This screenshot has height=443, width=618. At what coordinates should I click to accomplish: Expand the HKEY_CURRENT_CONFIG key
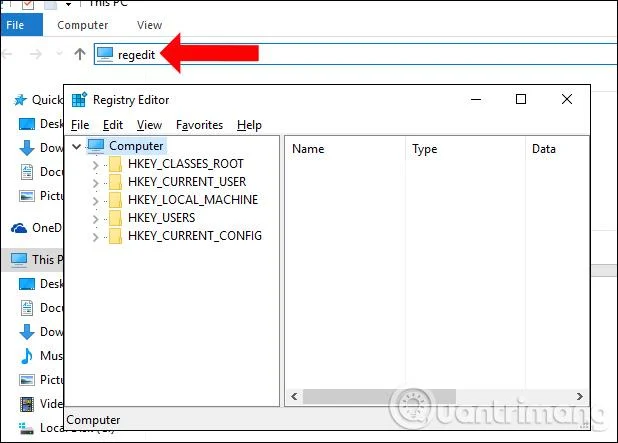tap(95, 237)
